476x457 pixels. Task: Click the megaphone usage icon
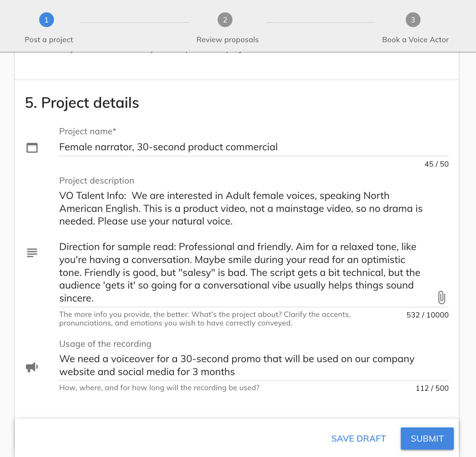pyautogui.click(x=32, y=367)
